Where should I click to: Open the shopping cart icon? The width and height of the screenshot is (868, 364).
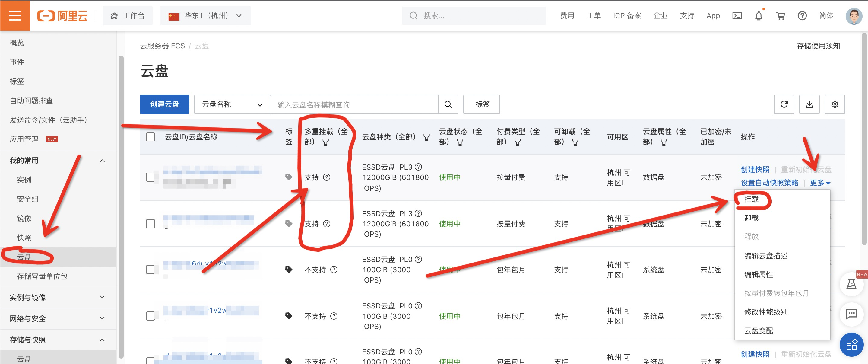coord(780,15)
